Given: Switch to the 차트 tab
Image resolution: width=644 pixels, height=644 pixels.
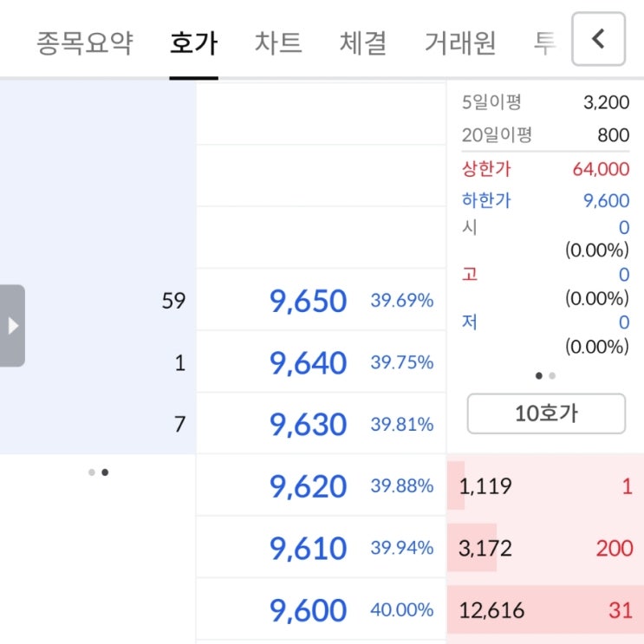Looking at the screenshot, I should (278, 42).
